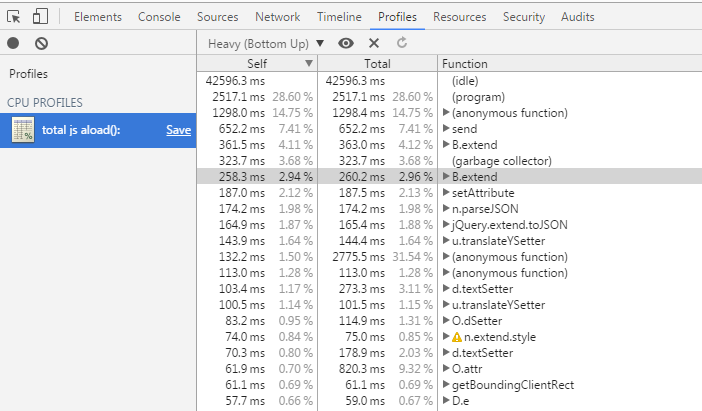
Task: Click the 31.54 % Total percentage
Action: [412, 257]
